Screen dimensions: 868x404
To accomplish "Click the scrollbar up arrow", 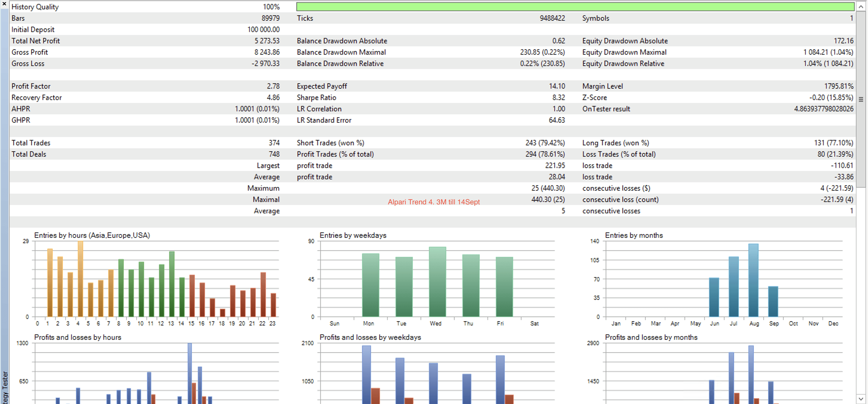I will (x=861, y=6).
